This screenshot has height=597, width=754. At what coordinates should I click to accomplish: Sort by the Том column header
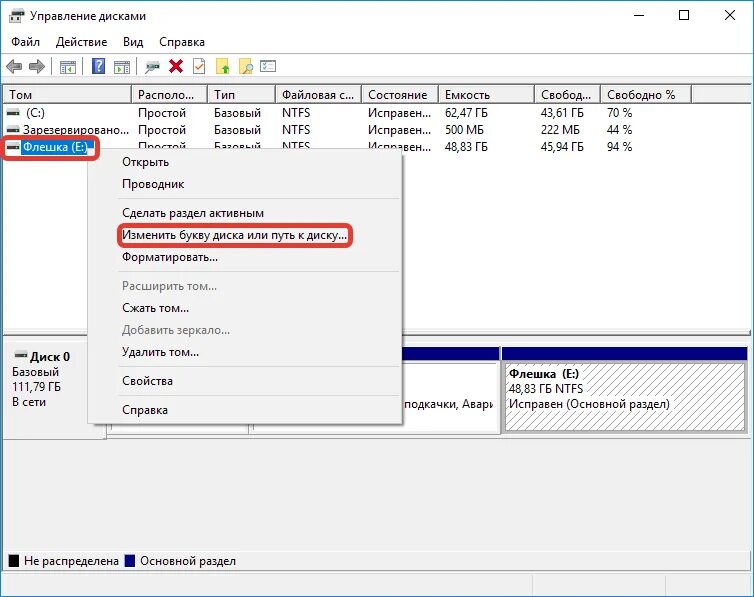(x=67, y=95)
